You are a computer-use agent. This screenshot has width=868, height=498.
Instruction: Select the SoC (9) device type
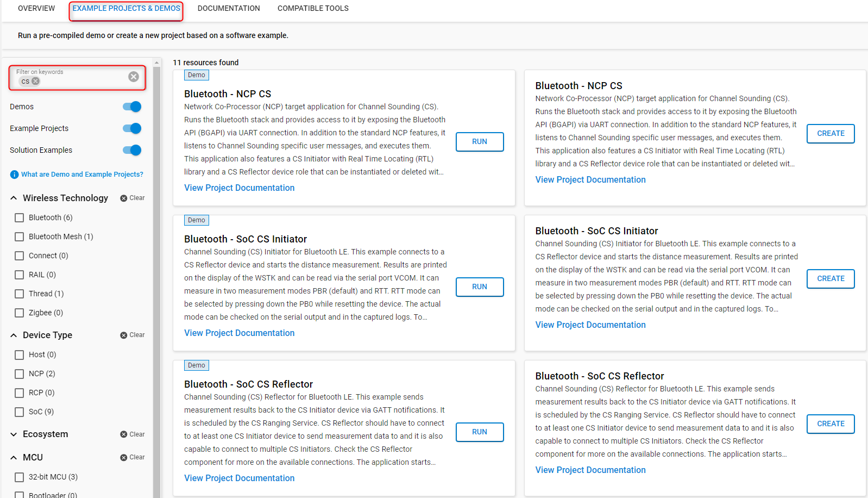(x=20, y=412)
